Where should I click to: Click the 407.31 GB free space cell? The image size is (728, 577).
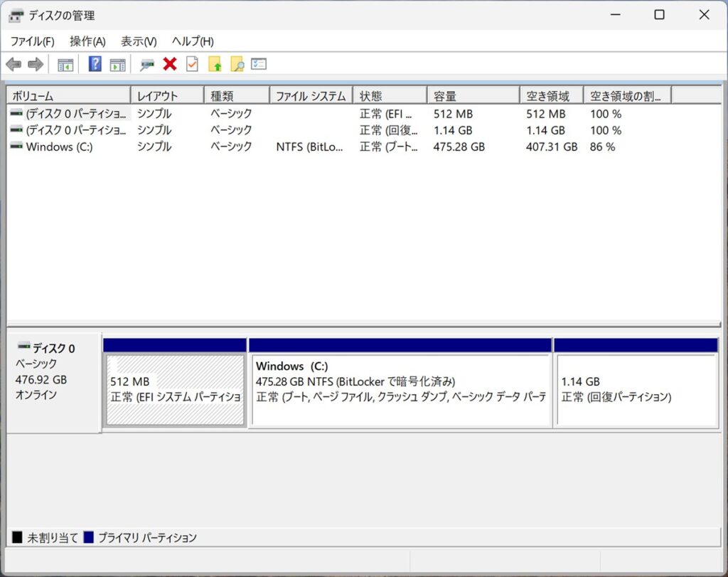(552, 147)
